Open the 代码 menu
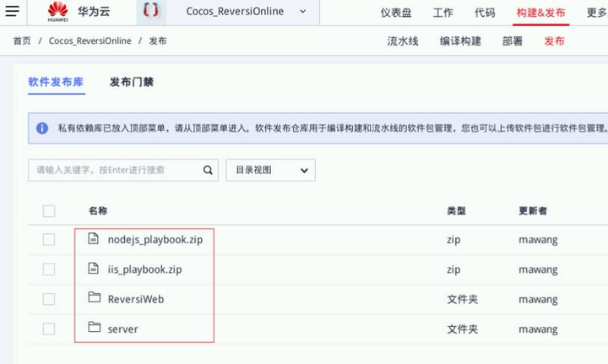This screenshot has height=364, width=608. click(485, 13)
